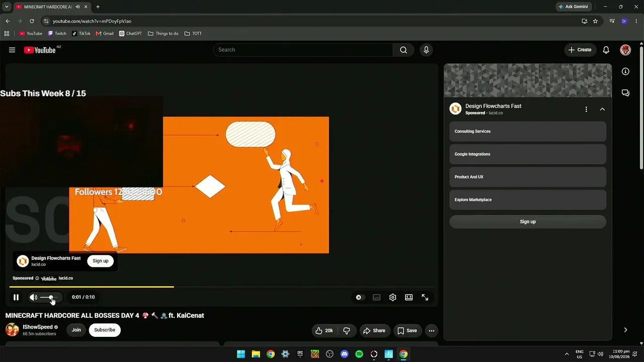Screen dimensions: 644x362
Task: Like the video
Action: click(x=324, y=330)
